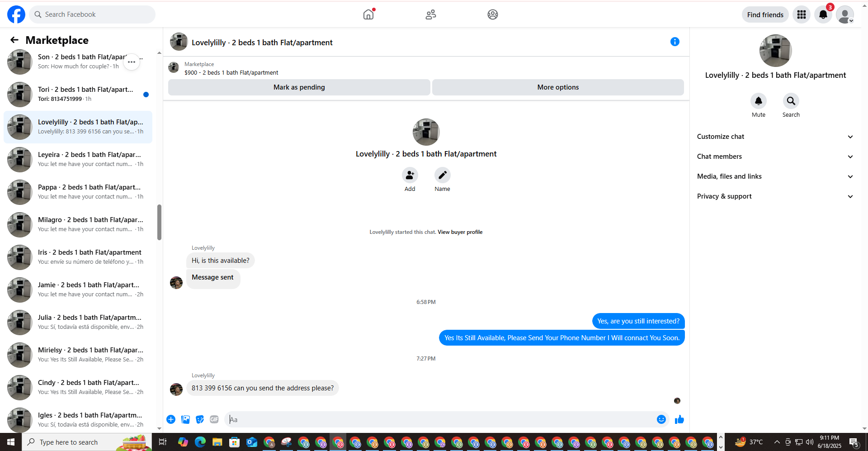Open Iris conversation
Viewport: 868px width, 451px height.
click(x=78, y=257)
